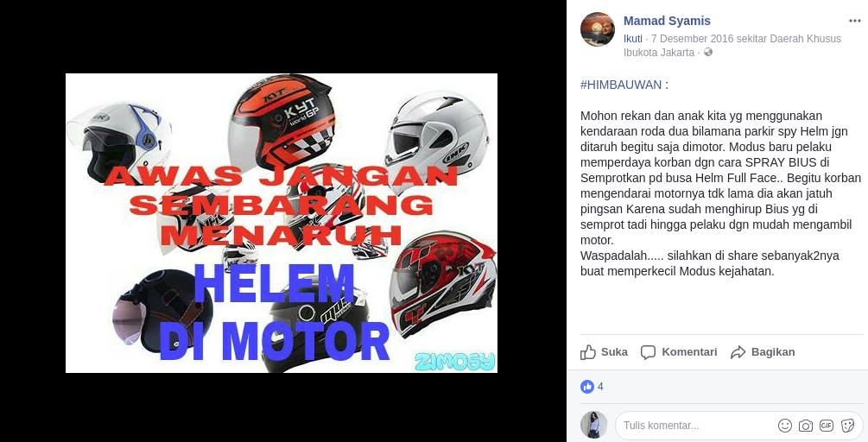The image size is (868, 442).
Task: Open the three-dot post options menu
Action: (x=855, y=21)
